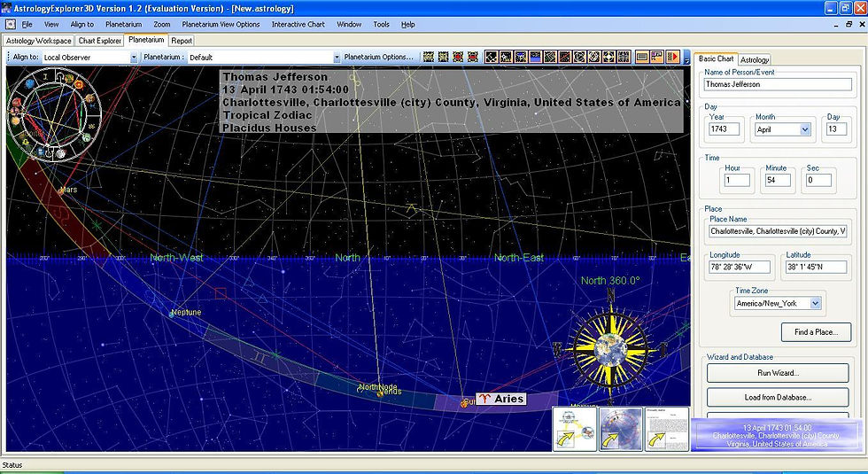Click the Name of Person/Event field

(x=778, y=84)
